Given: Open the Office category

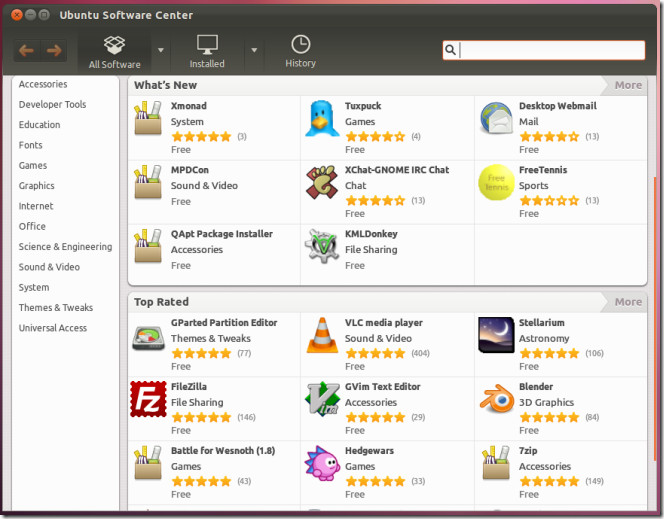Looking at the screenshot, I should point(32,226).
